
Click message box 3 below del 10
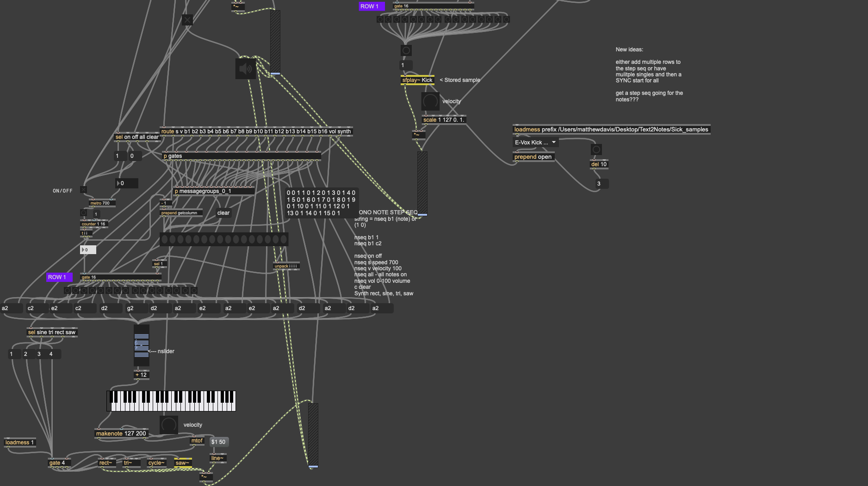pyautogui.click(x=602, y=184)
